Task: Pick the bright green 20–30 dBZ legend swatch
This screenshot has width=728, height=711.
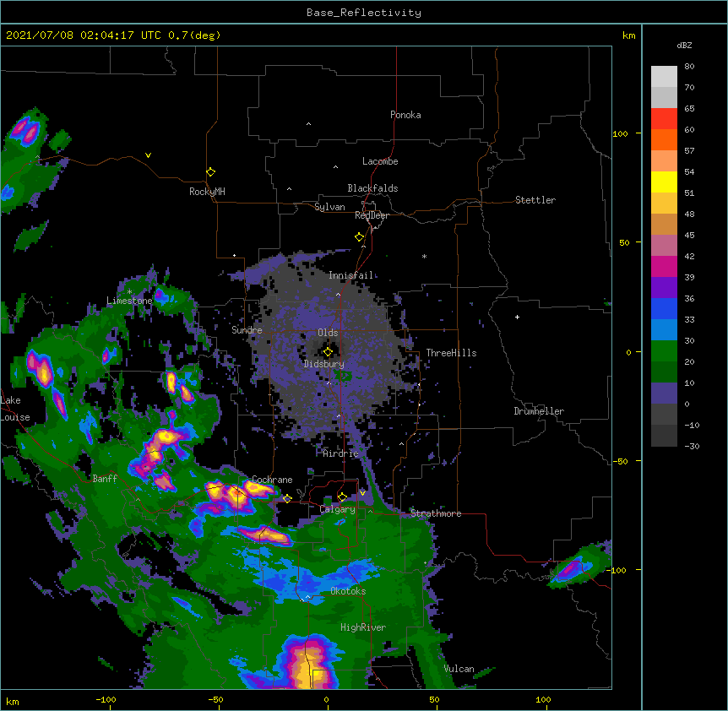Action: point(664,351)
